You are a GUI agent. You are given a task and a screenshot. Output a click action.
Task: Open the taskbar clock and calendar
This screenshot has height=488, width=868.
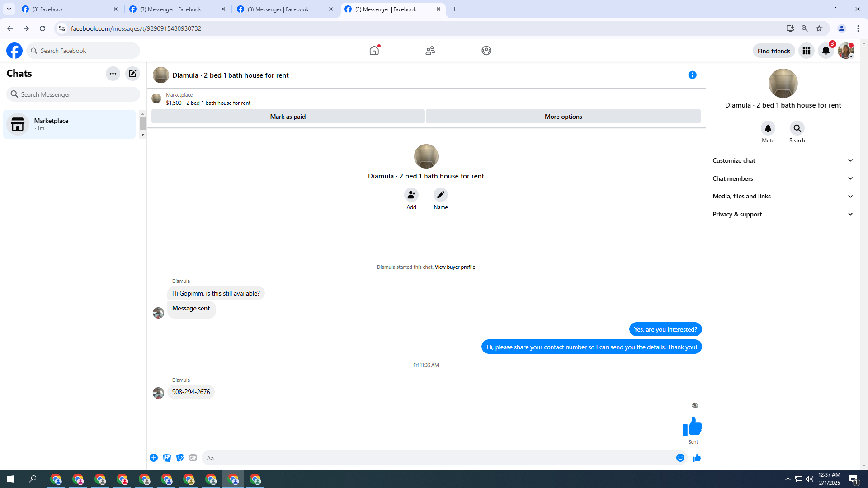(829, 479)
